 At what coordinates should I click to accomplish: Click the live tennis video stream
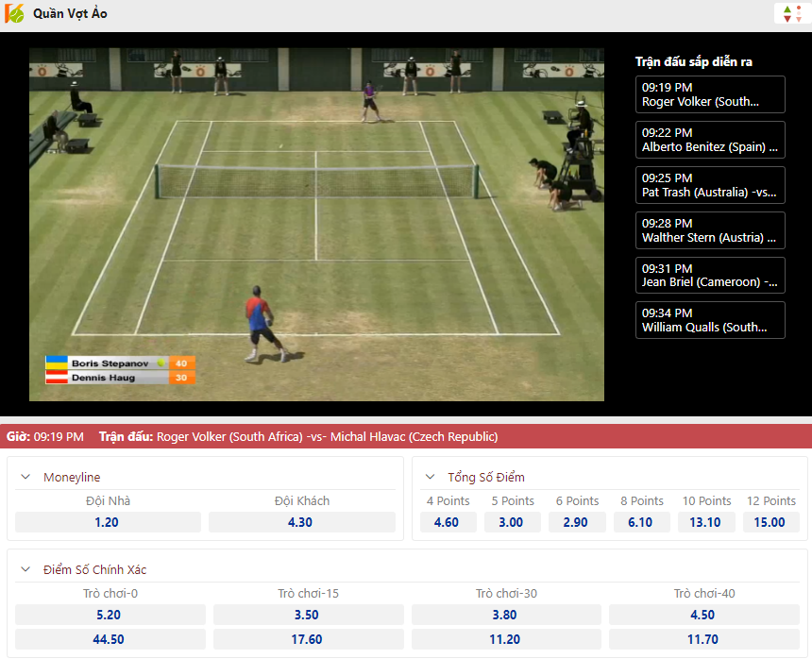click(x=316, y=225)
